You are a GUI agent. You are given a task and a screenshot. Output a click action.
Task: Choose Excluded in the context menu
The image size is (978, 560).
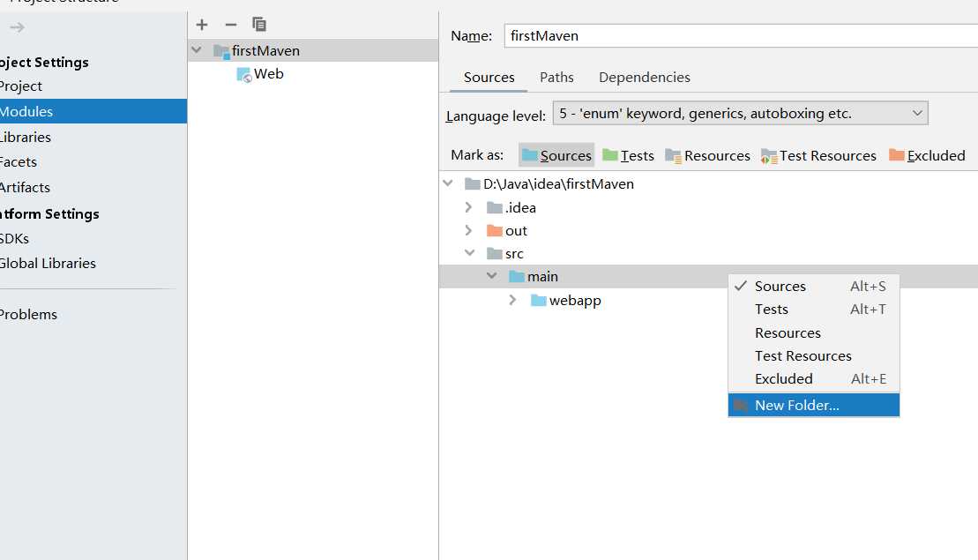point(813,379)
